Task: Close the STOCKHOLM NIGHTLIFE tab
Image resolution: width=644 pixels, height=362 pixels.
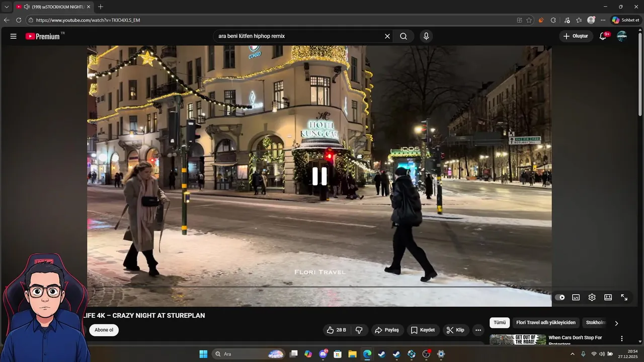Action: pyautogui.click(x=89, y=7)
